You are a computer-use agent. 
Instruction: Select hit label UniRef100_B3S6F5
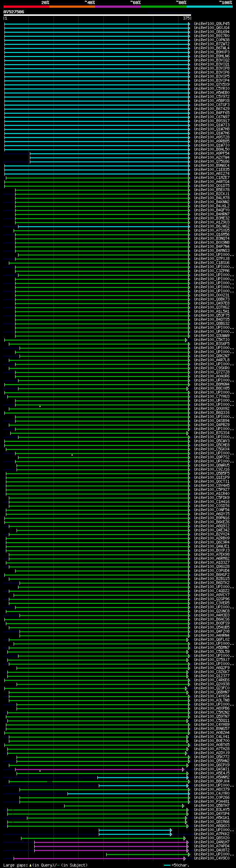pyautogui.click(x=212, y=344)
